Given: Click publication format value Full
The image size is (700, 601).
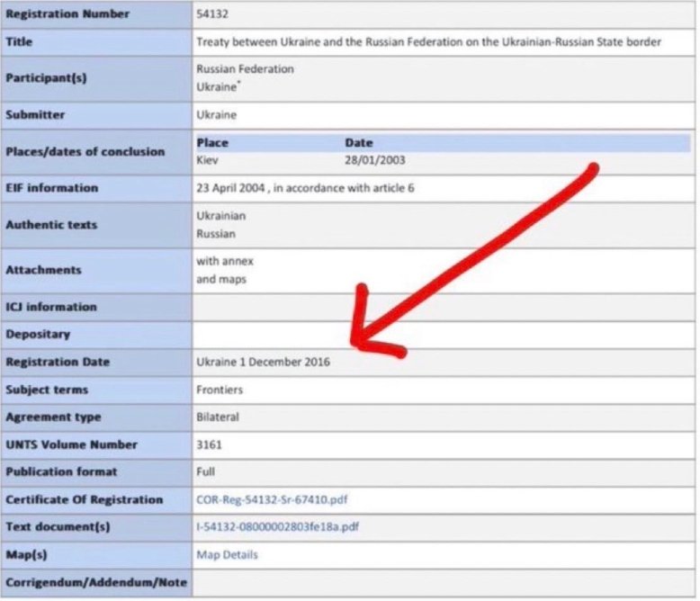Looking at the screenshot, I should [205, 472].
